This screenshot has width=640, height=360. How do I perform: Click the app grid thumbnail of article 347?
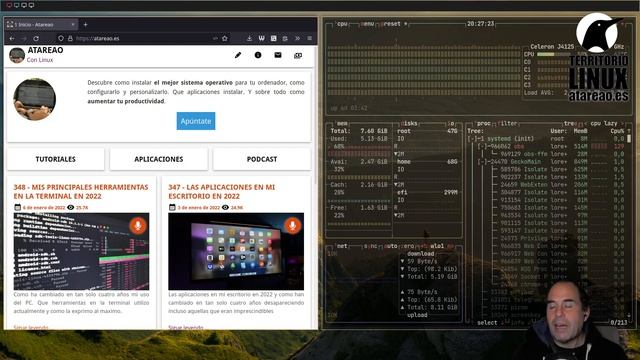point(236,251)
